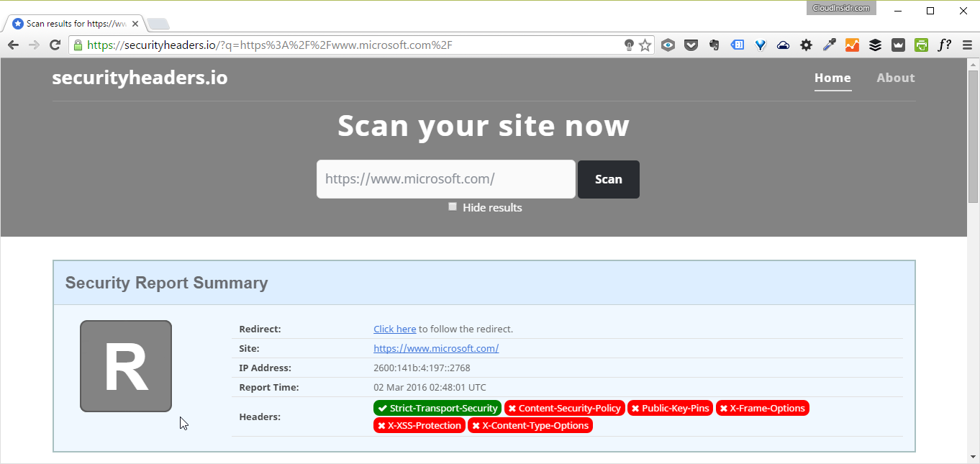Open the https://www.microsoft.com/ site link

436,348
